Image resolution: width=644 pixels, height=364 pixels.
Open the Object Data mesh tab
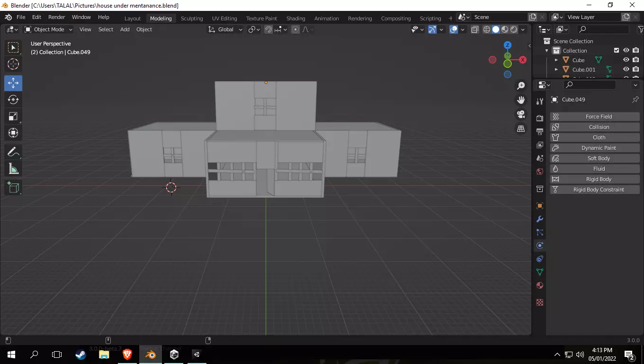point(539,272)
